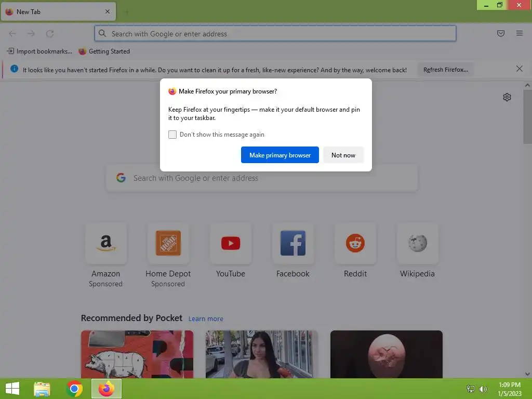Click the Reload page icon
Screen dimensions: 532x399
click(x=50, y=33)
